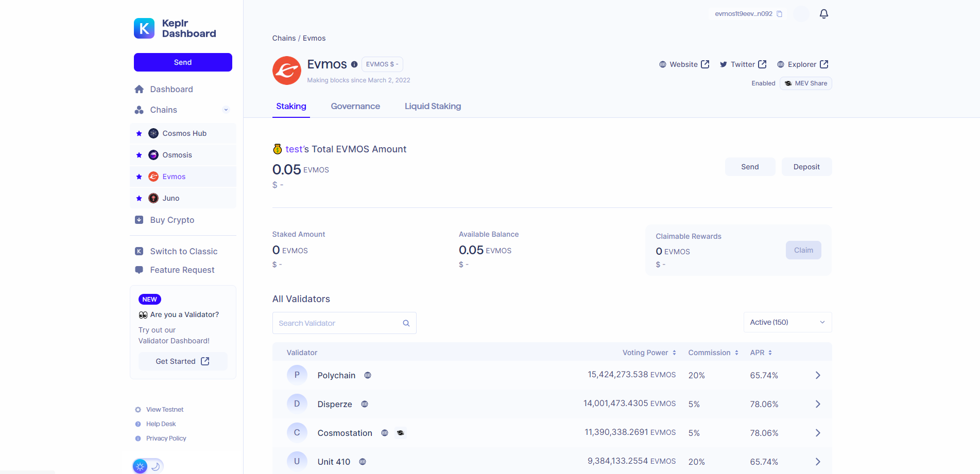Open the Evmos Explorer link
This screenshot has width=980, height=474.
802,64
